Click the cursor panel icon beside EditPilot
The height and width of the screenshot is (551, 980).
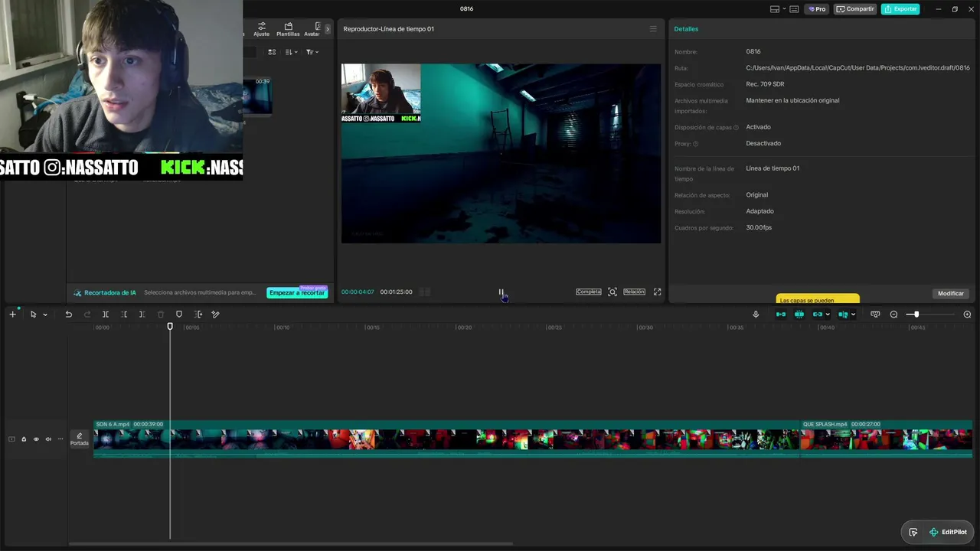coord(913,532)
